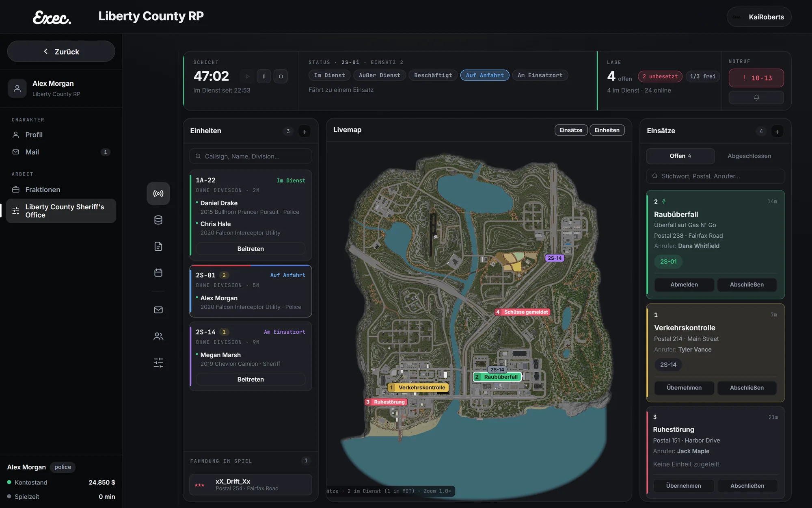Go back with the Zurück button
812x508 pixels.
(61, 52)
